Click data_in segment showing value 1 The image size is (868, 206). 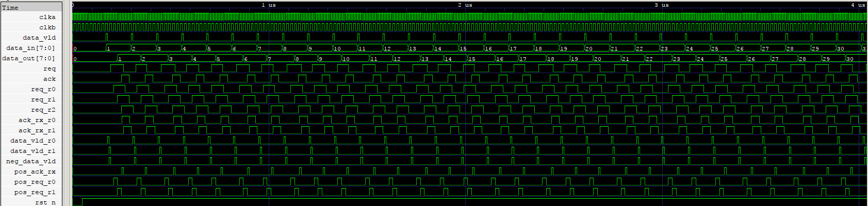(x=118, y=48)
